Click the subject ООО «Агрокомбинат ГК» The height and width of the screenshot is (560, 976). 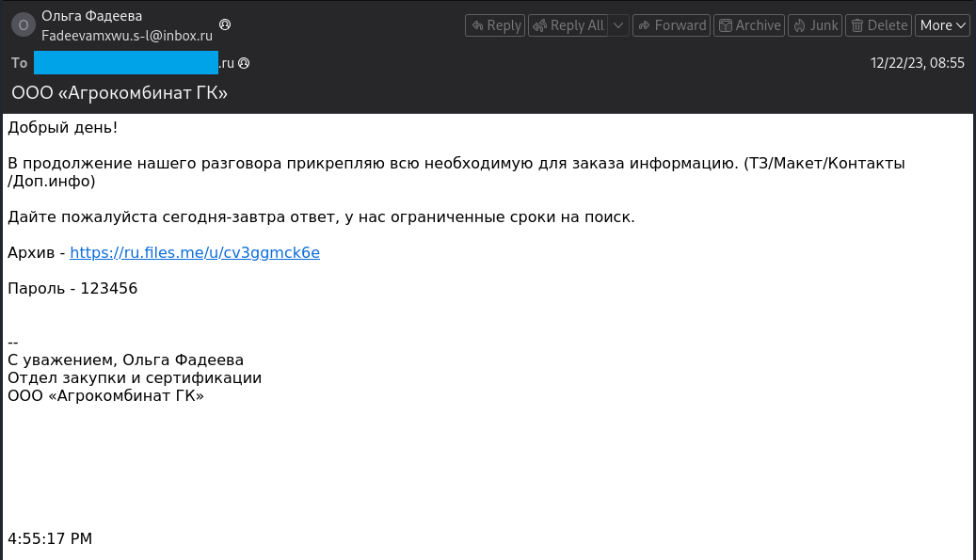point(119,92)
